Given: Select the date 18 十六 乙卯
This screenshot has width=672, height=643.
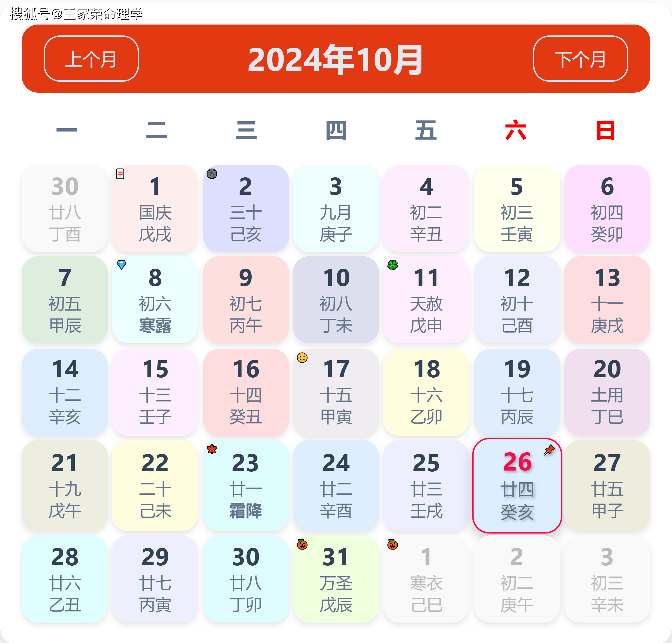Looking at the screenshot, I should point(426,392).
